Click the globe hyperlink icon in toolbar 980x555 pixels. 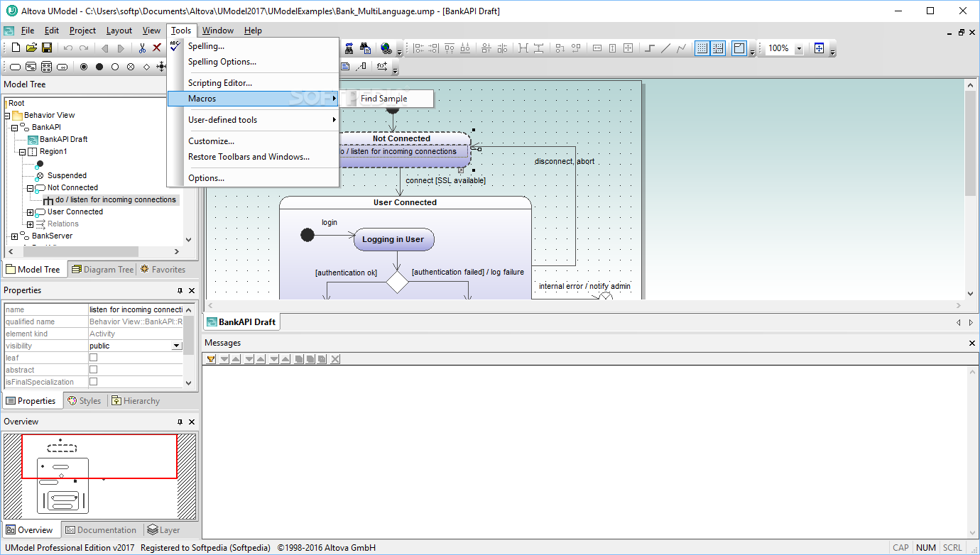point(386,48)
